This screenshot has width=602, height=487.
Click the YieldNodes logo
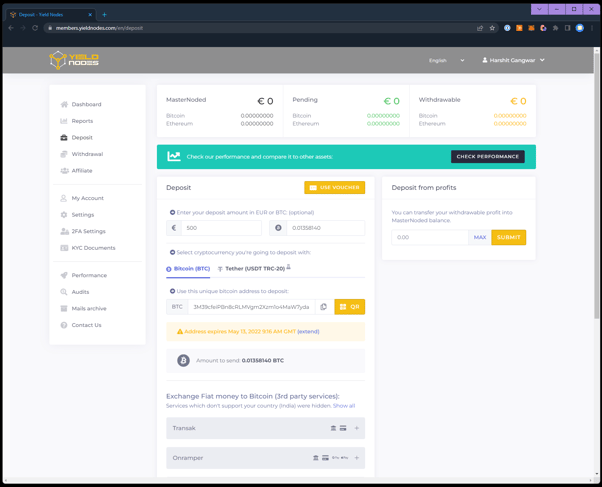(x=74, y=60)
